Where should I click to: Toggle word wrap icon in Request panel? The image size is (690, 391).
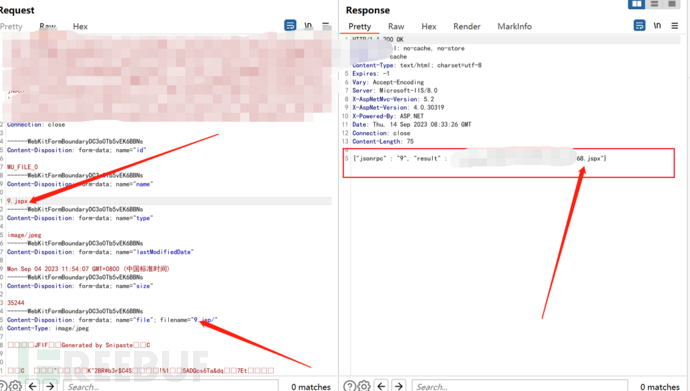point(290,26)
